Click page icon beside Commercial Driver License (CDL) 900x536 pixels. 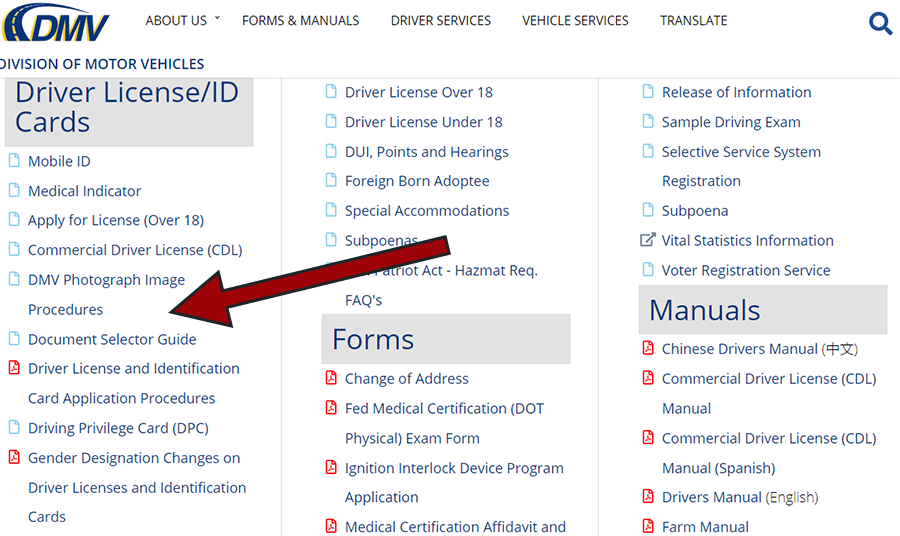pyautogui.click(x=14, y=249)
